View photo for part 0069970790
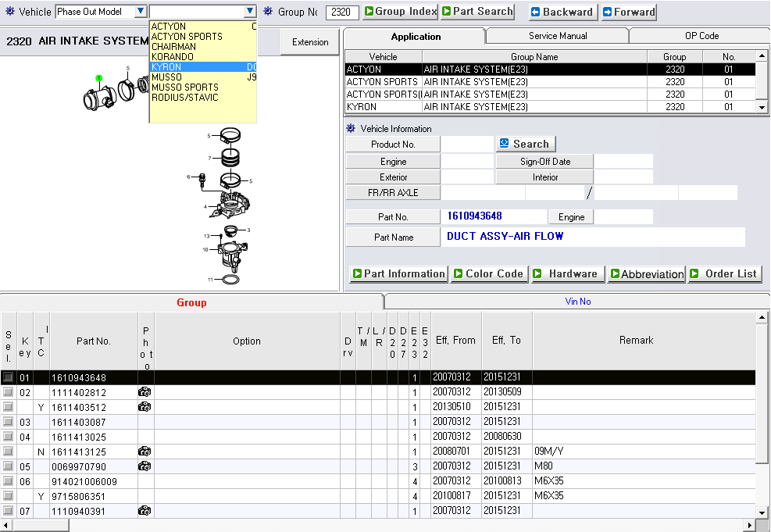This screenshot has height=532, width=771. (145, 466)
